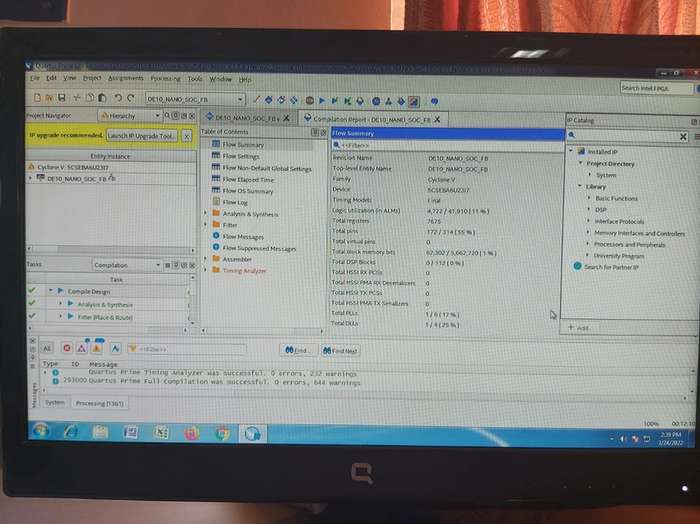This screenshot has height=524, width=700.
Task: Select Flow Settings in Table of Contents
Action: tap(241, 156)
